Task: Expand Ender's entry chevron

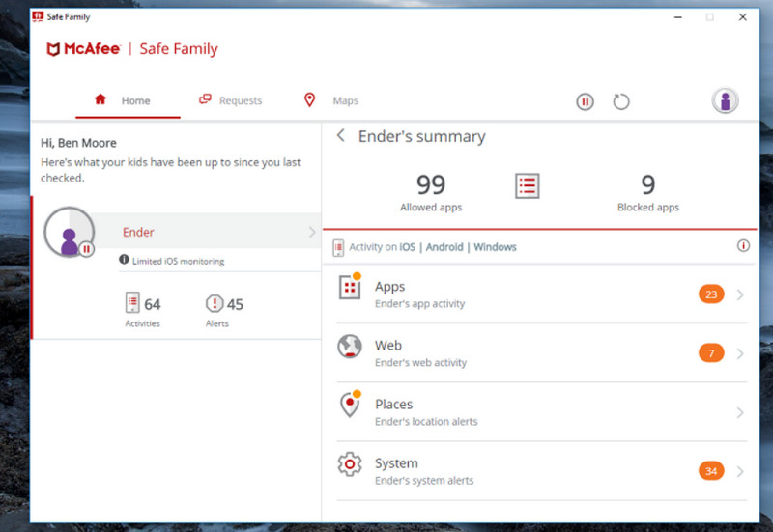Action: 312,232
